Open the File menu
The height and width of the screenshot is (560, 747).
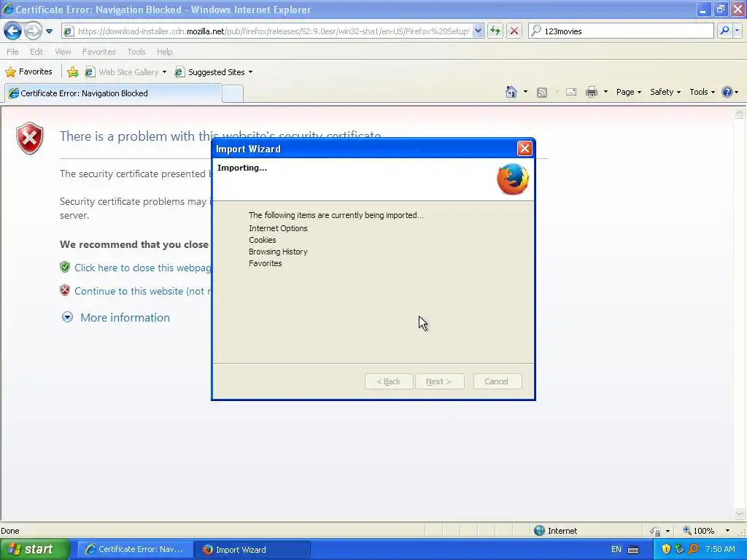(12, 52)
